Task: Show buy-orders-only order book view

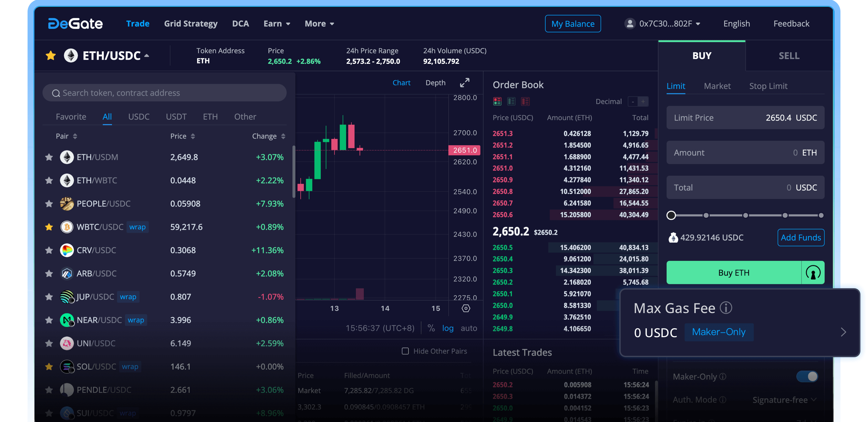Action: point(511,101)
